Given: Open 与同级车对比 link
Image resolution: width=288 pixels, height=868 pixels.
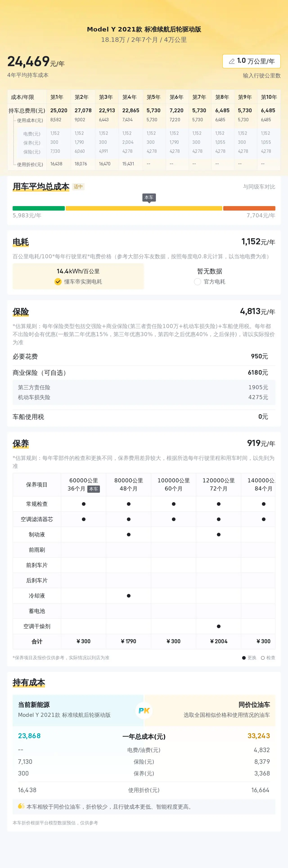Looking at the screenshot, I should click(x=259, y=187).
